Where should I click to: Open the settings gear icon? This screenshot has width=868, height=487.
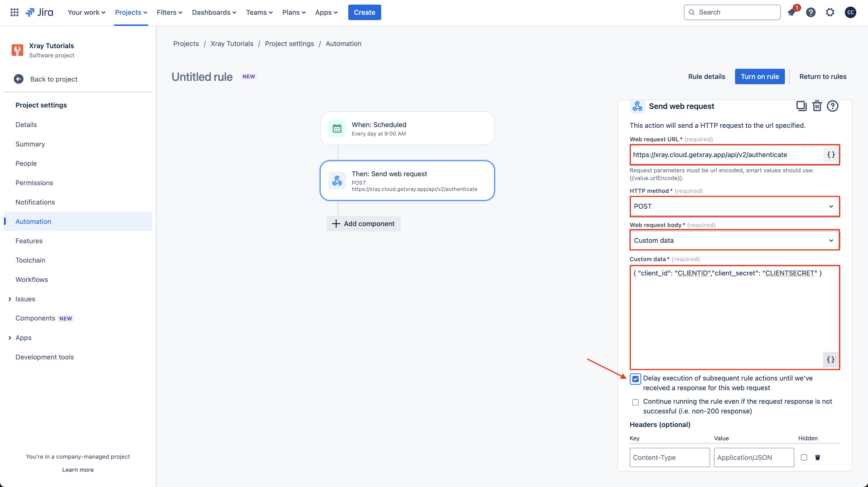click(x=830, y=12)
